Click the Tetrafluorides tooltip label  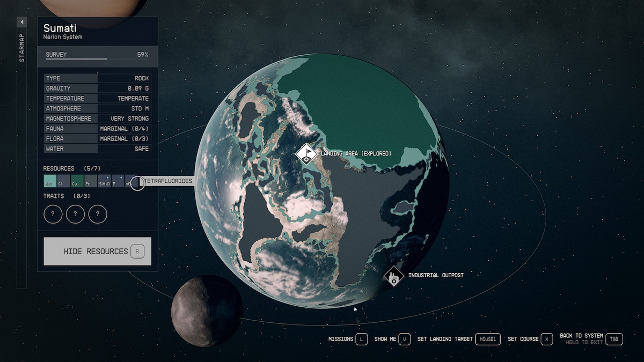click(x=167, y=181)
